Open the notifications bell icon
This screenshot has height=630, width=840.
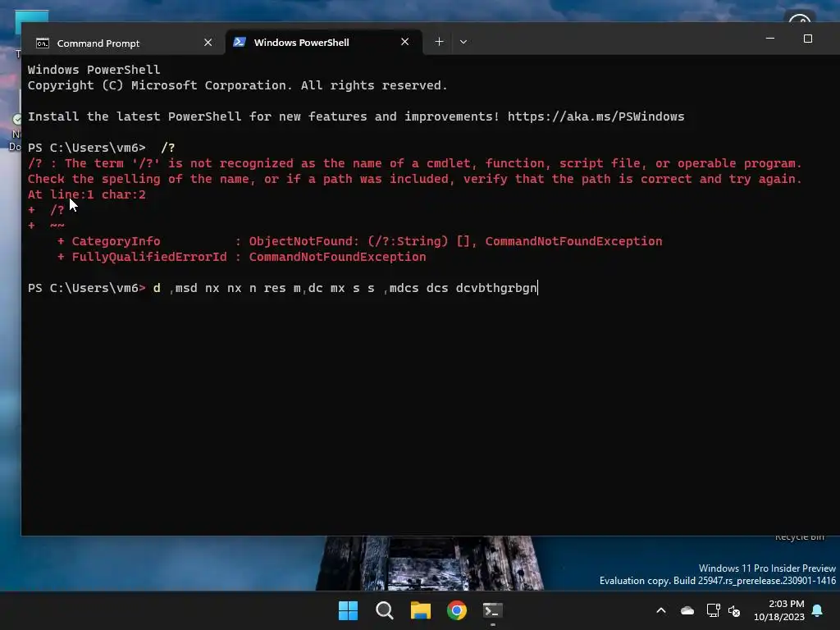pos(818,610)
